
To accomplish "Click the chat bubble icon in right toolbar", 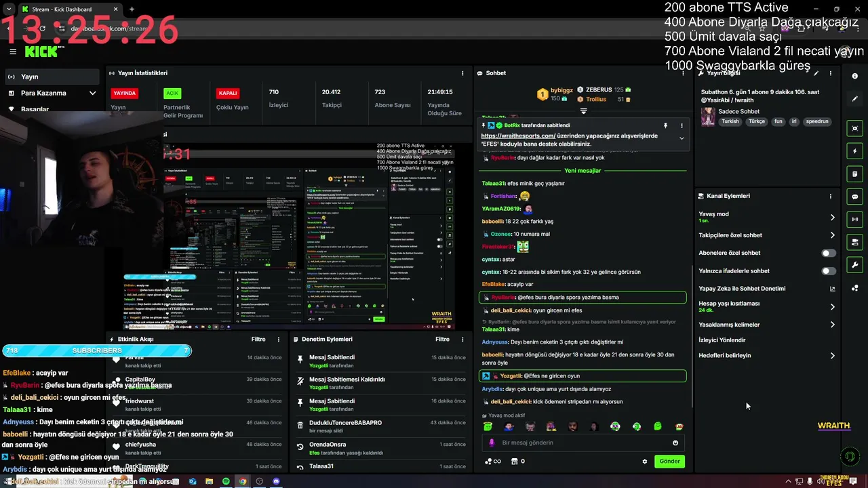I will coord(855,197).
